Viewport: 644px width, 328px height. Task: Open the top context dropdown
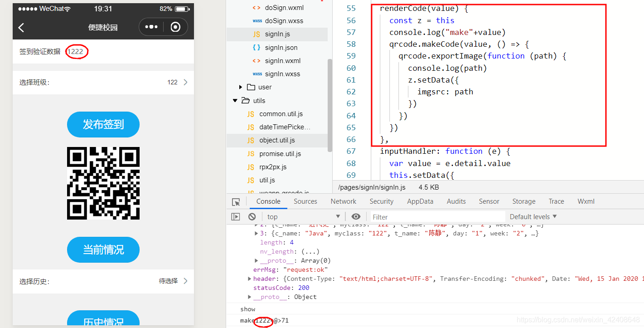coord(303,217)
